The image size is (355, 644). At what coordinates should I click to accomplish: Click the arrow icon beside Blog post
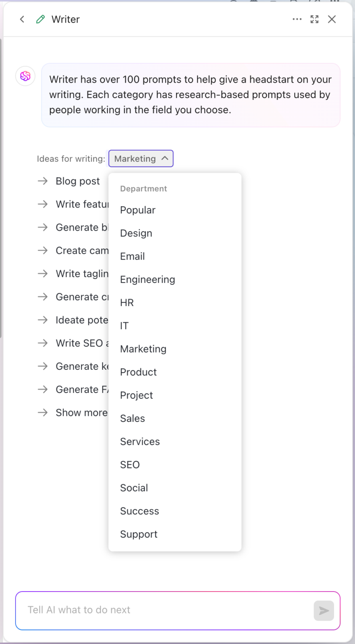42,181
